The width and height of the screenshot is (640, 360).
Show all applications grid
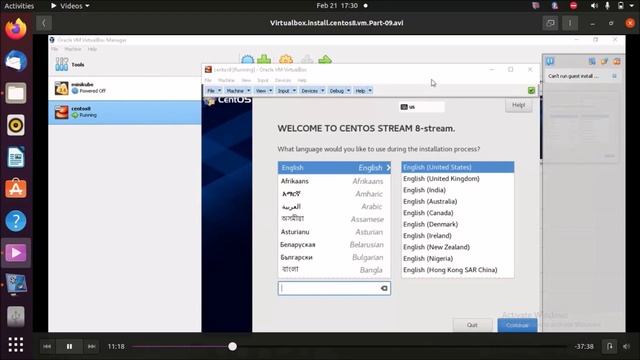16,345
